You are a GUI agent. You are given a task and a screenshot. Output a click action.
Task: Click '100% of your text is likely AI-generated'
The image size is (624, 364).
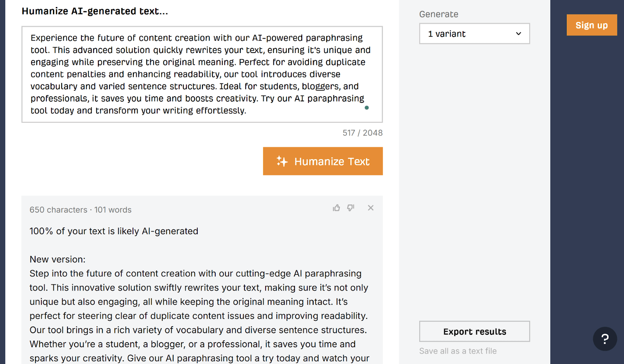point(114,231)
